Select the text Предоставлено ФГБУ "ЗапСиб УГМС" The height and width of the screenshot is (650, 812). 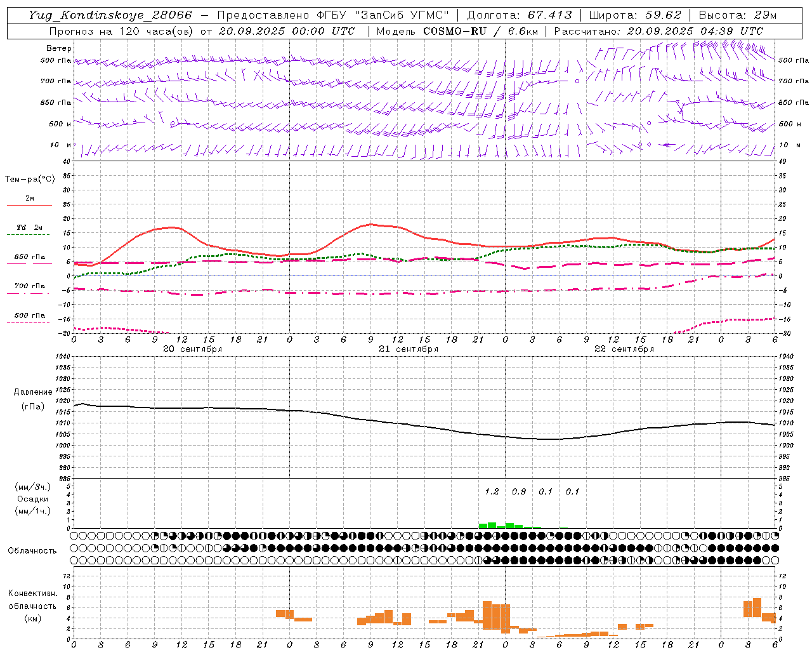(332, 15)
